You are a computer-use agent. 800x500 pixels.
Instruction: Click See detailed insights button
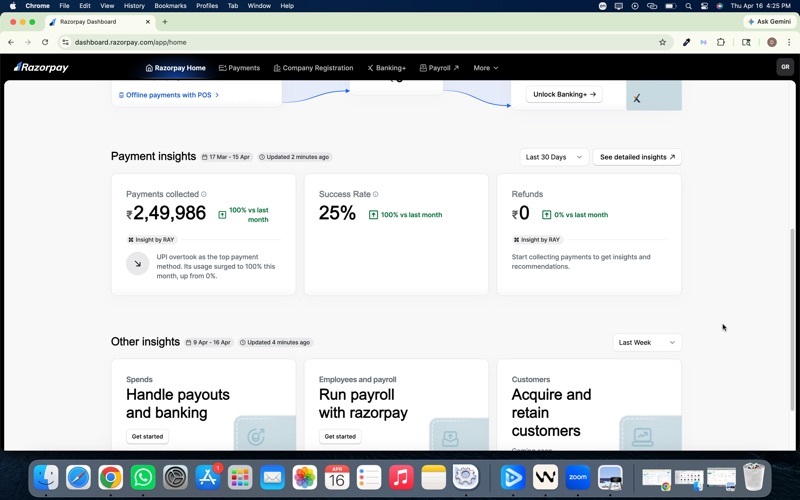[x=637, y=157]
